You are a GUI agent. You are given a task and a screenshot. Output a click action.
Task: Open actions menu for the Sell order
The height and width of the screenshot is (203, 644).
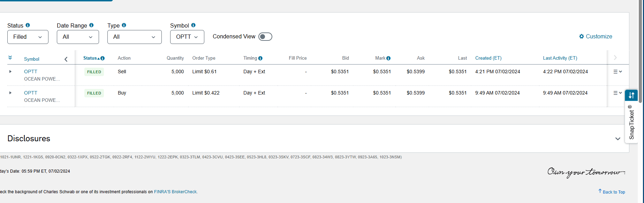pos(618,72)
